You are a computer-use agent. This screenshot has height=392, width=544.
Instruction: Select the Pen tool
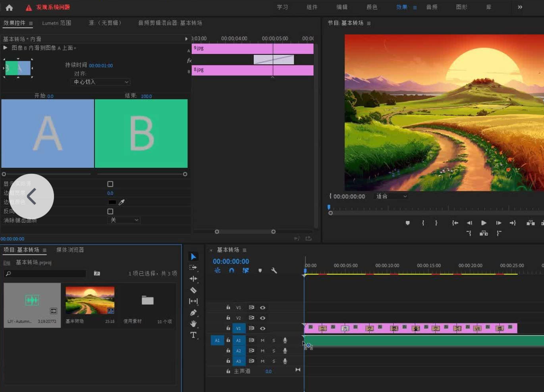(193, 313)
